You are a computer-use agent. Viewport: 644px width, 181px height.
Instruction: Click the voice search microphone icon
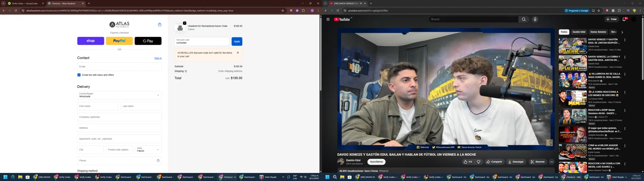tap(535, 19)
